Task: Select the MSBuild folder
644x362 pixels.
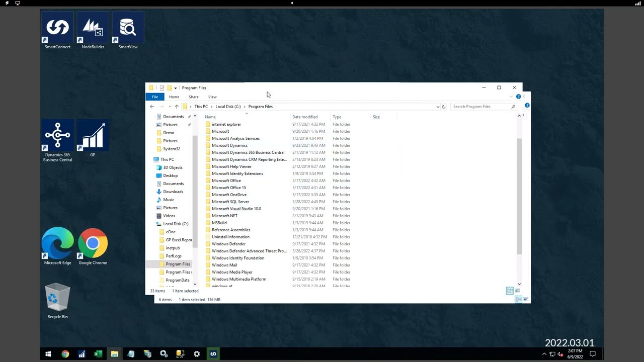Action: tap(219, 223)
